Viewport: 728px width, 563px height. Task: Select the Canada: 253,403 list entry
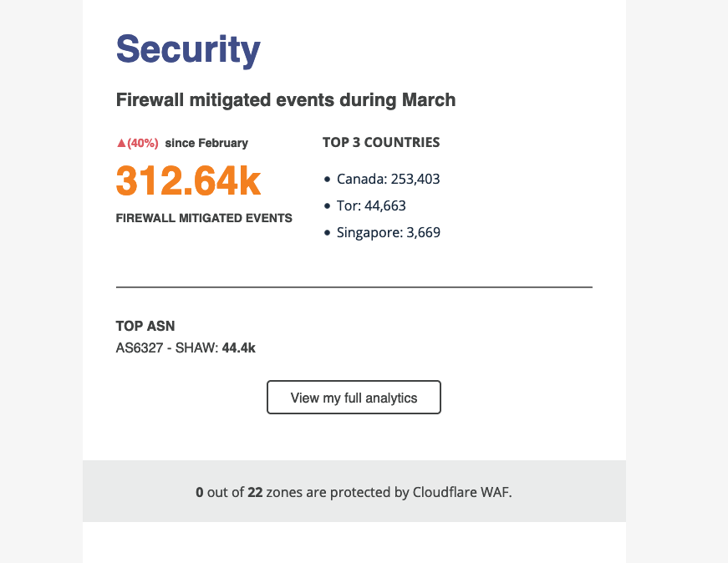[x=388, y=179]
